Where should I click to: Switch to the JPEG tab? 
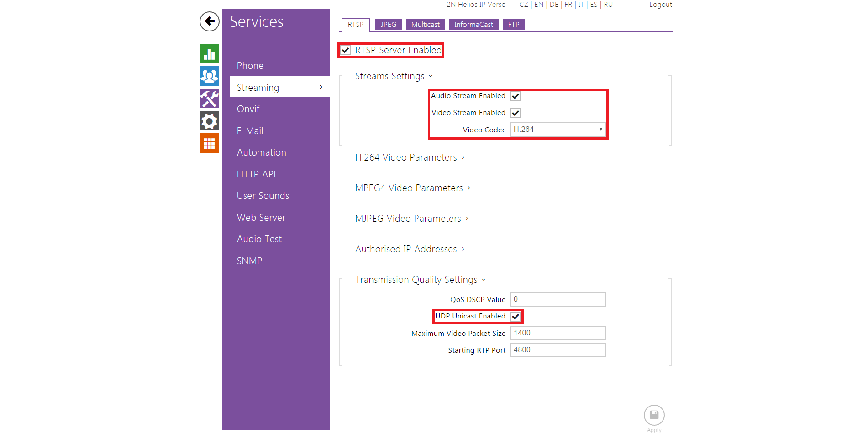pyautogui.click(x=388, y=25)
